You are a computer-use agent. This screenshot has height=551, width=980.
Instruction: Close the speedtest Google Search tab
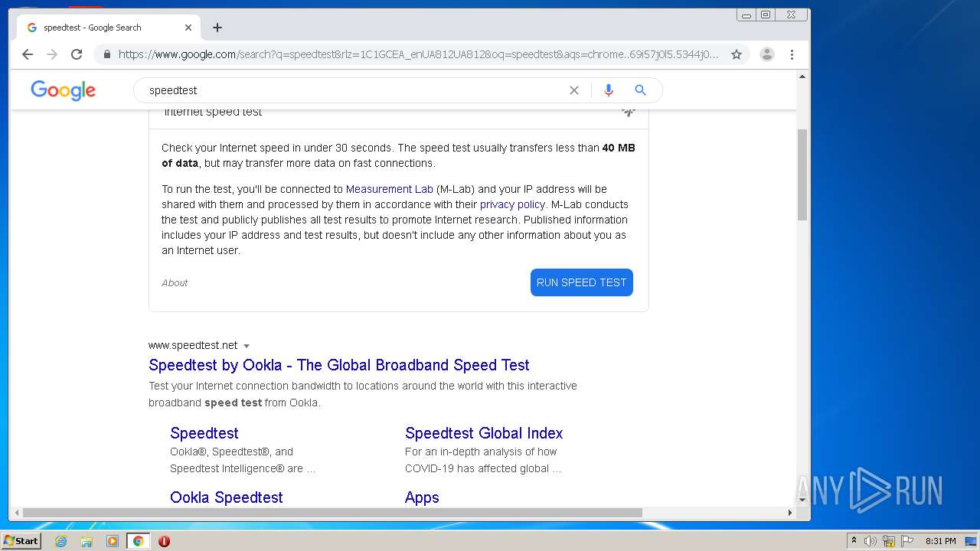coord(188,28)
